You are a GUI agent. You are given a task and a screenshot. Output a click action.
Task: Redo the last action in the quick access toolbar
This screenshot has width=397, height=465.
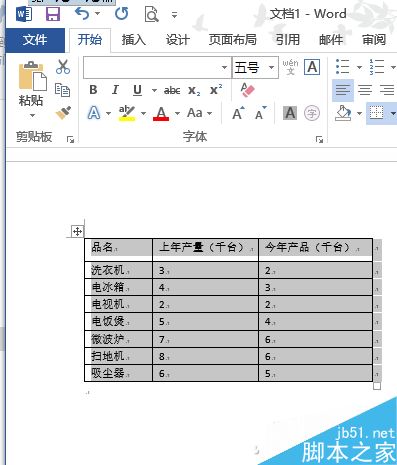pyautogui.click(x=121, y=14)
